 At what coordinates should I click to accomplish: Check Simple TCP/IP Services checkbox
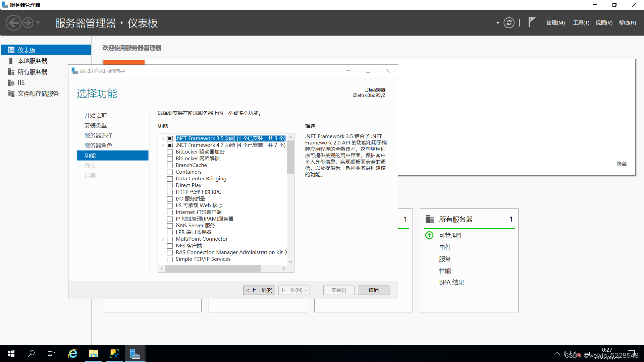[170, 259]
